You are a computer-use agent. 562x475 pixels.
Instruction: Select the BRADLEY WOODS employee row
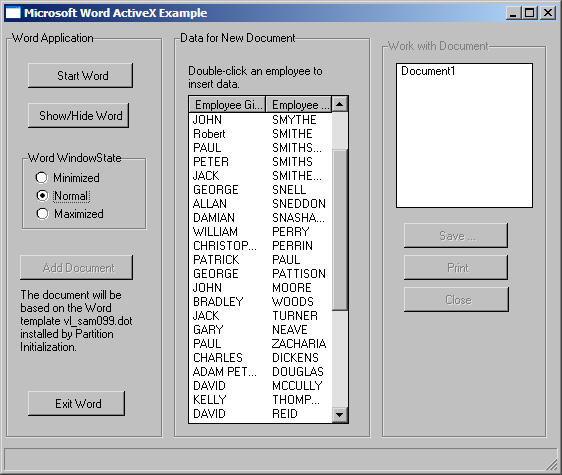click(x=260, y=301)
